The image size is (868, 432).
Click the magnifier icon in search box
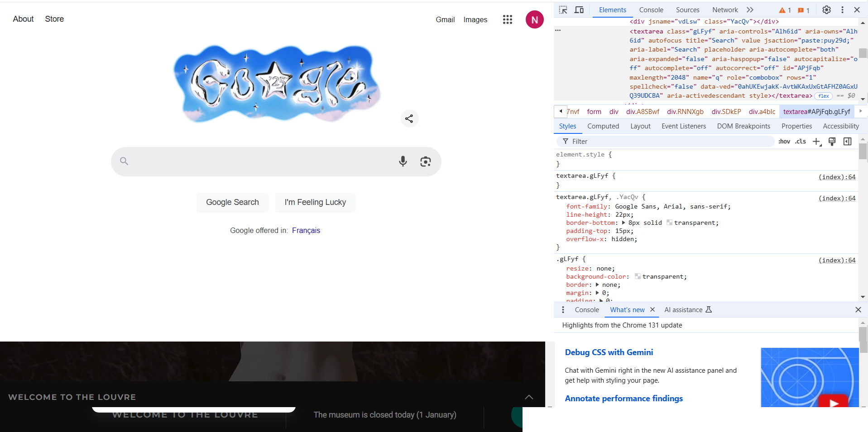124,161
